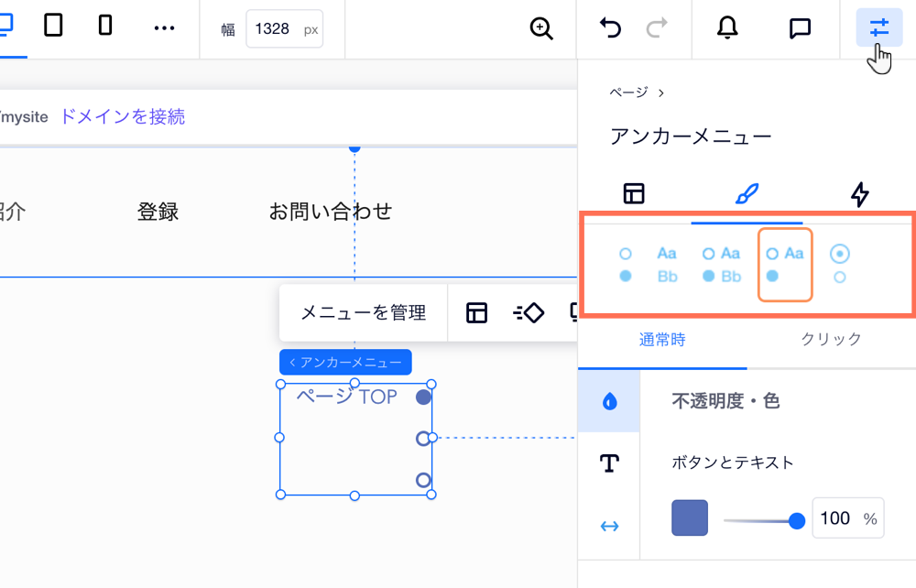Click the お問い合わせ menu item
916x588 pixels.
tap(330, 212)
